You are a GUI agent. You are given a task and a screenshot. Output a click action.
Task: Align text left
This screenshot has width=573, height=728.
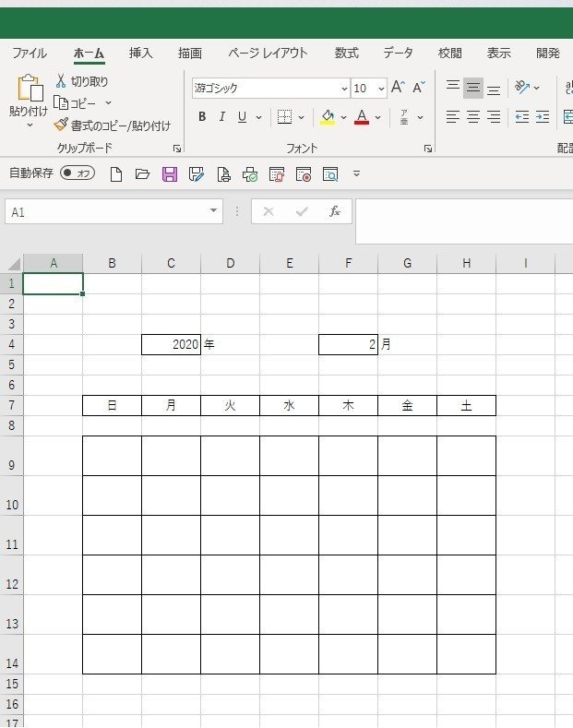453,116
